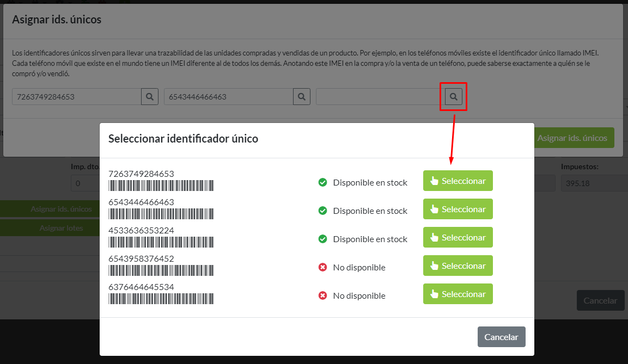Click the green check icon for 7263749284653
This screenshot has height=364, width=628.
tap(322, 183)
